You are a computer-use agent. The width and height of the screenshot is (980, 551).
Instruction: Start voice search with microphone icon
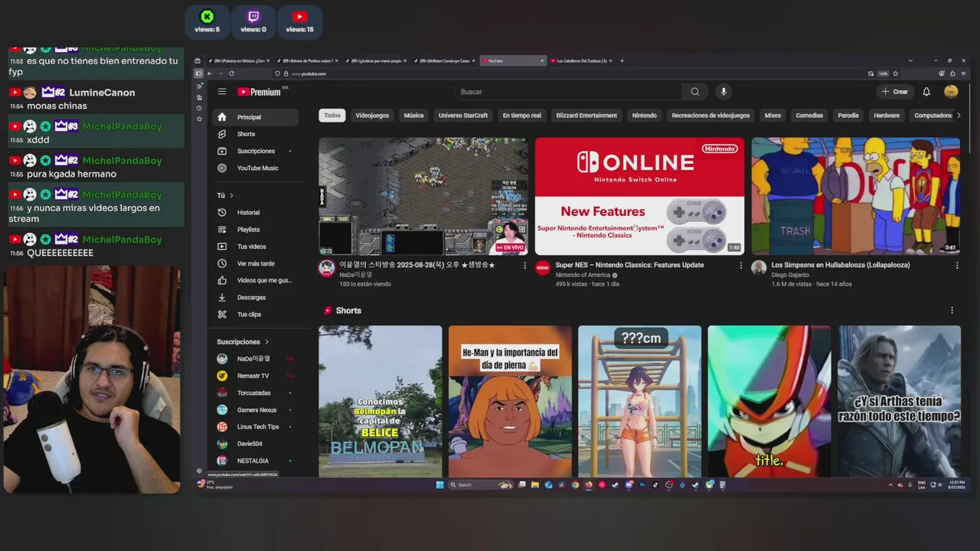coord(723,92)
